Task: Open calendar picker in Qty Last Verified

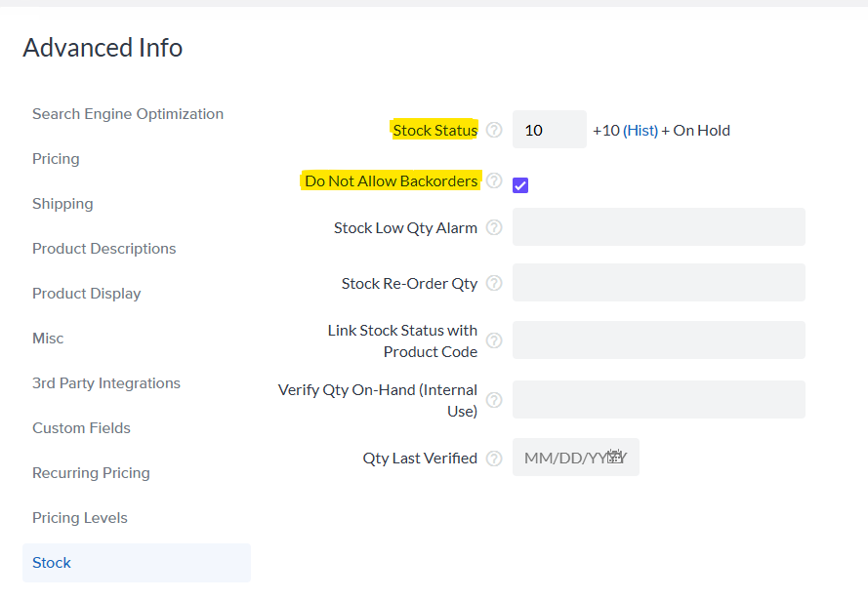Action: [616, 457]
